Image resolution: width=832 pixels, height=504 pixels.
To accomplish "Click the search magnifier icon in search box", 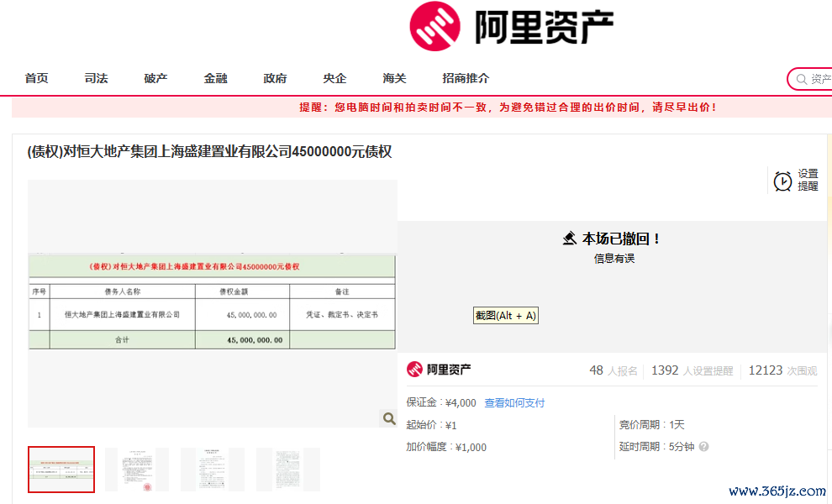I will tap(801, 80).
